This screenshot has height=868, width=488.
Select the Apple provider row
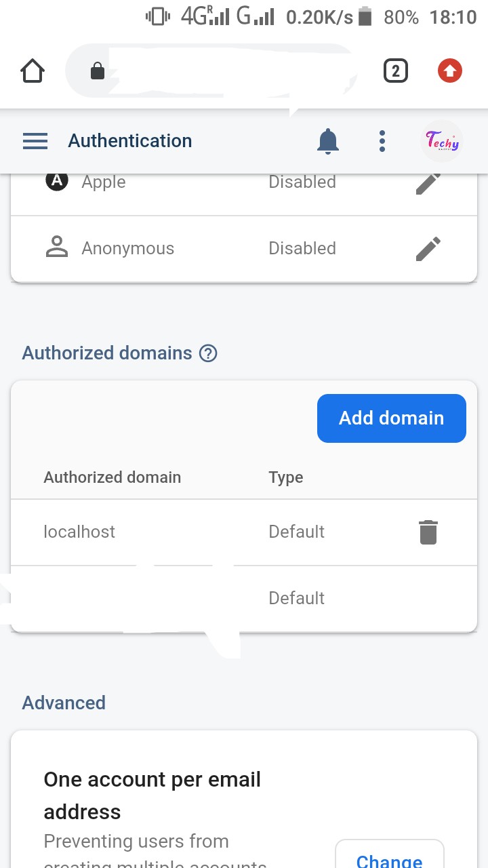click(104, 182)
